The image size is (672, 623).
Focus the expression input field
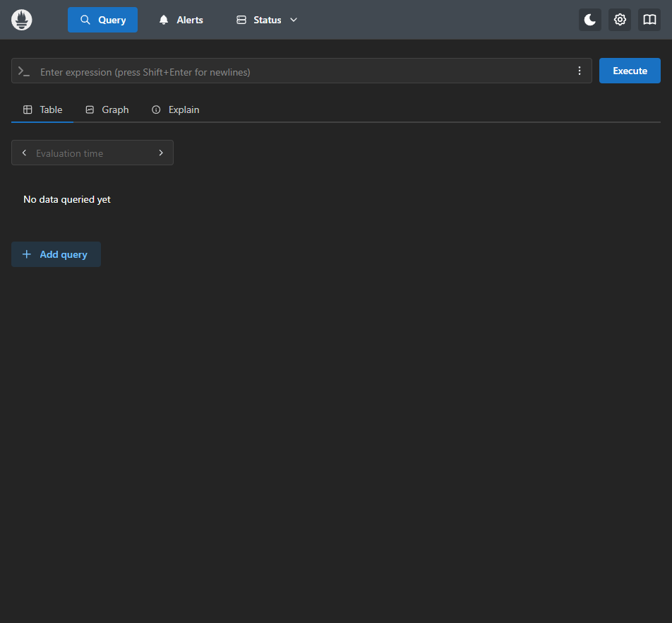click(x=304, y=71)
